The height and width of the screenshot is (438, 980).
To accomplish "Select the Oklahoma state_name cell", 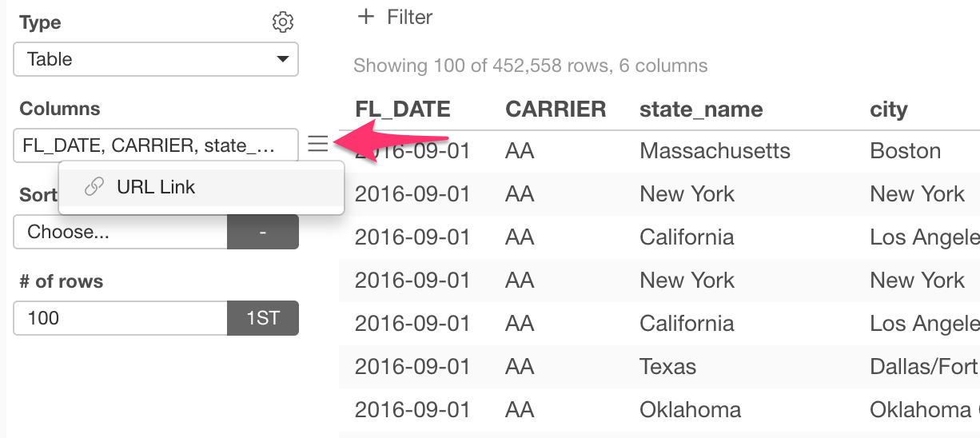I will click(690, 410).
